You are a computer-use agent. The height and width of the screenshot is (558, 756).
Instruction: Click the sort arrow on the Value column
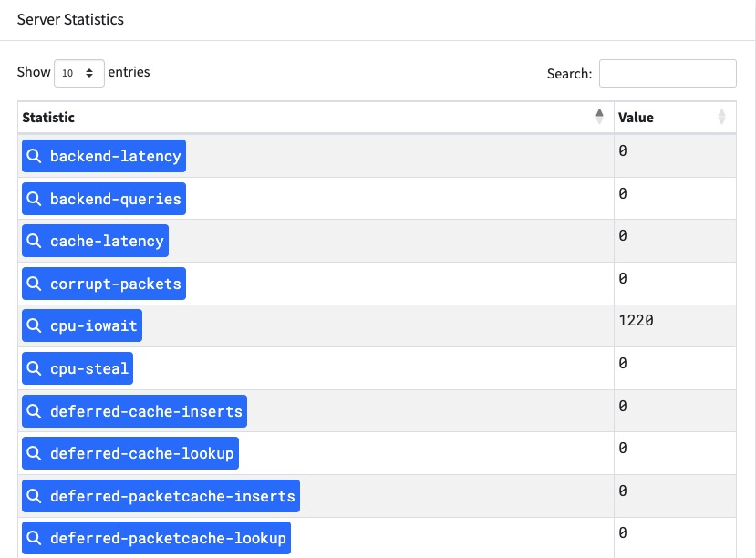pyautogui.click(x=720, y=117)
